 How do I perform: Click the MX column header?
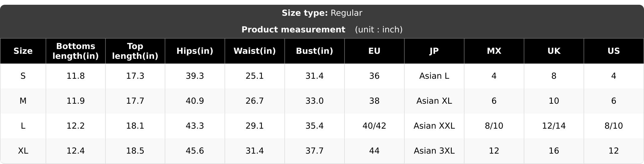click(x=494, y=51)
